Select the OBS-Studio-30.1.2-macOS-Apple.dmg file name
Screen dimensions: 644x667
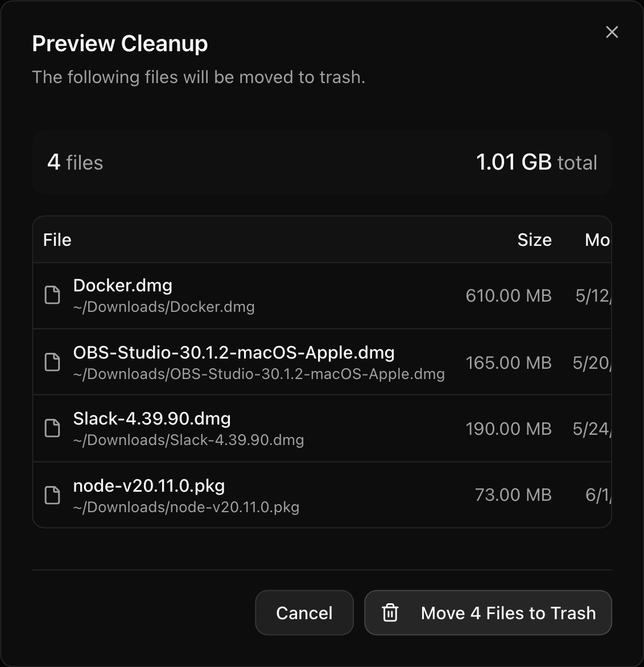point(234,353)
